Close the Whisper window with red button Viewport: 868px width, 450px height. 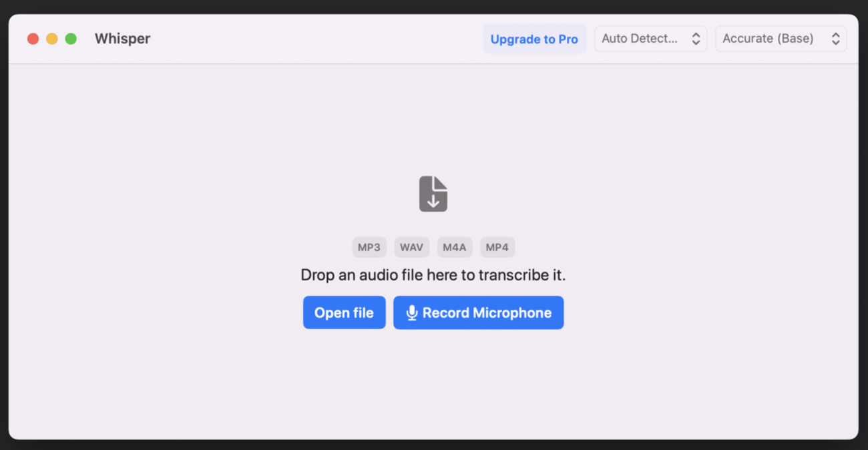33,39
